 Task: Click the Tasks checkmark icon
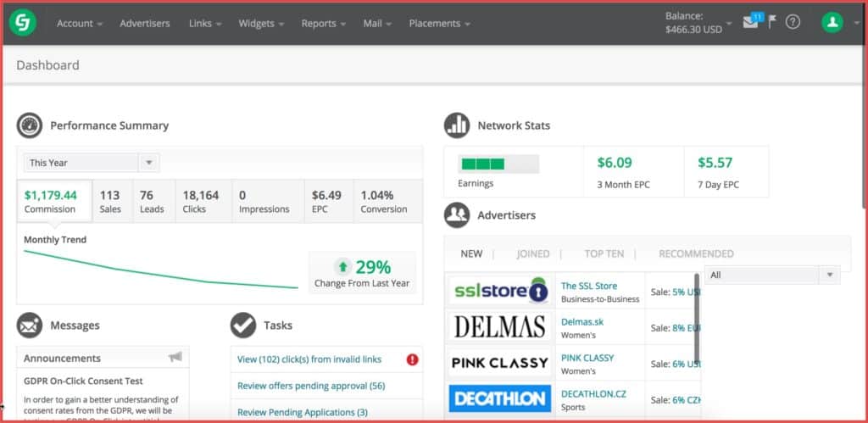[x=243, y=326]
